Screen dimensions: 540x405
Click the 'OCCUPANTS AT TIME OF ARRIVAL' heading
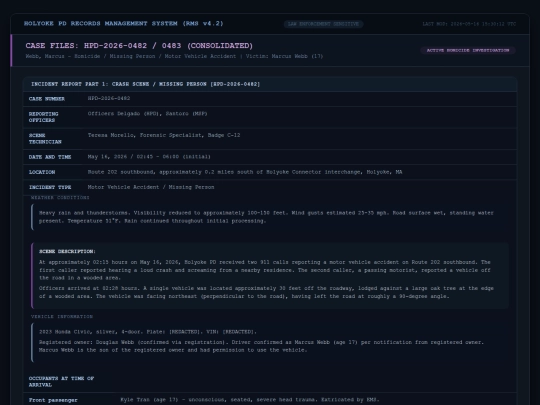pyautogui.click(x=61, y=382)
